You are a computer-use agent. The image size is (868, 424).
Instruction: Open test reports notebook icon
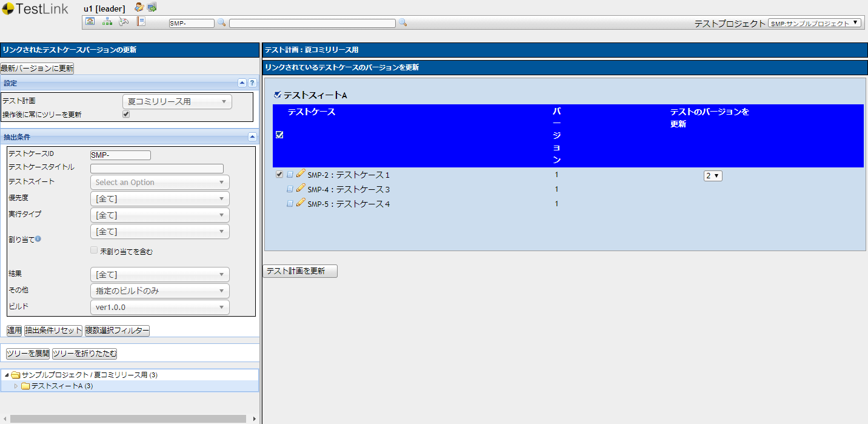(x=141, y=22)
